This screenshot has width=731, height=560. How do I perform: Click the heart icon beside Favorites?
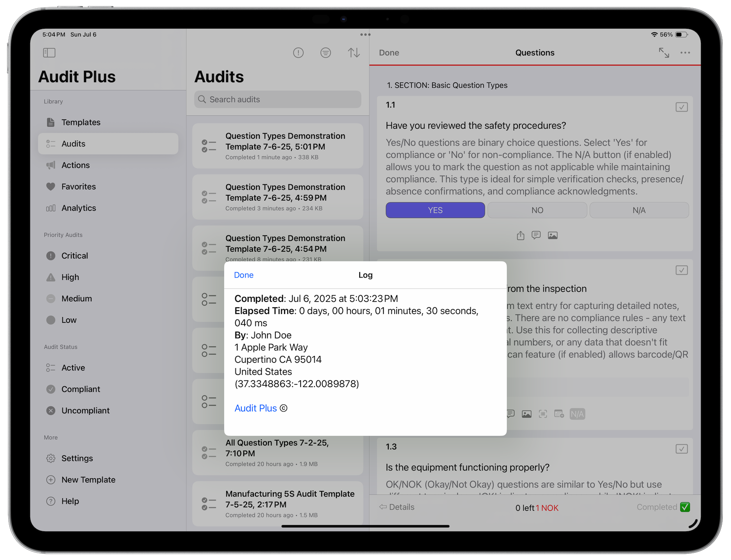(51, 187)
